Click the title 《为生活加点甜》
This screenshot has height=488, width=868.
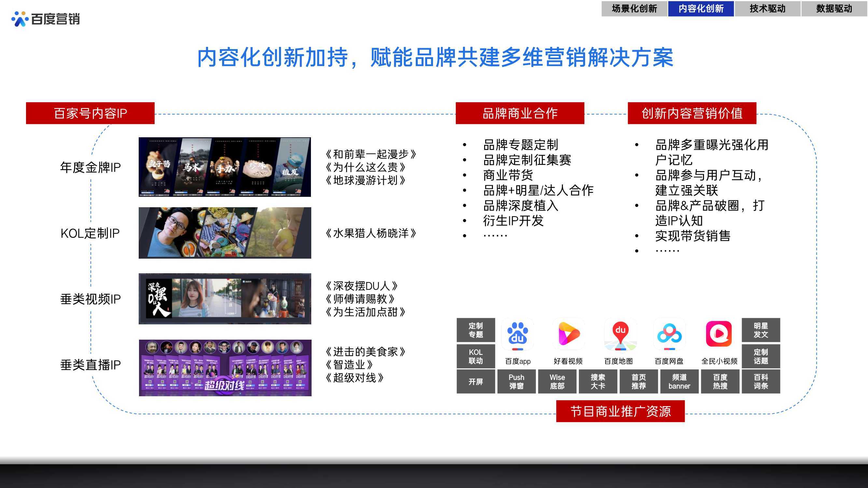(x=365, y=312)
